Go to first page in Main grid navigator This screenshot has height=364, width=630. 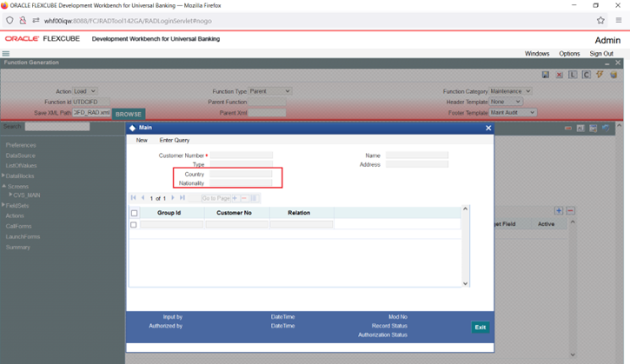[134, 198]
